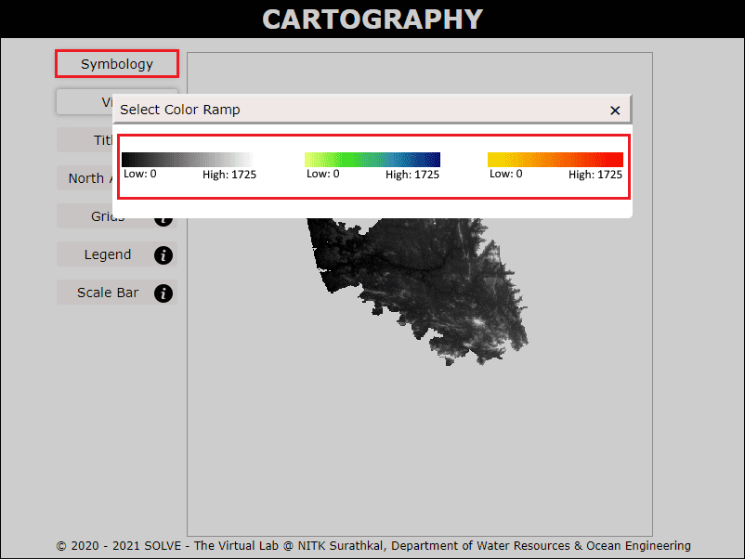Click the Legend button
This screenshot has width=745, height=560.
pyautogui.click(x=107, y=254)
